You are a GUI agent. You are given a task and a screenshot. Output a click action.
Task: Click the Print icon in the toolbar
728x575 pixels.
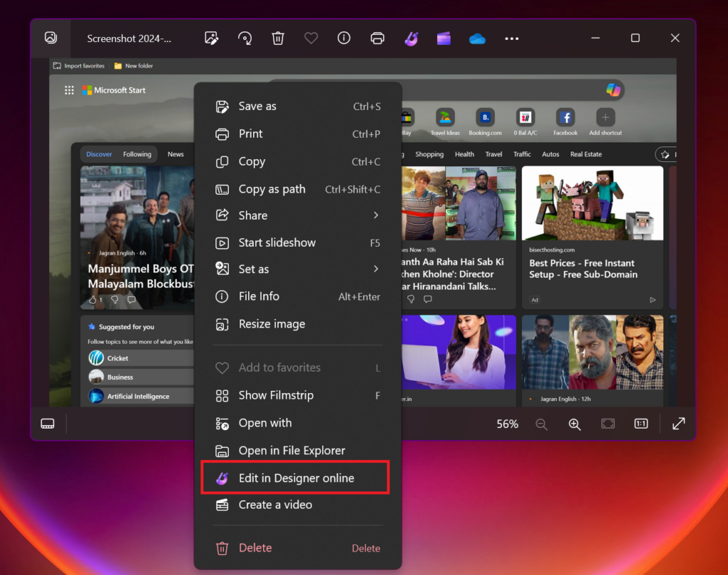tap(377, 38)
